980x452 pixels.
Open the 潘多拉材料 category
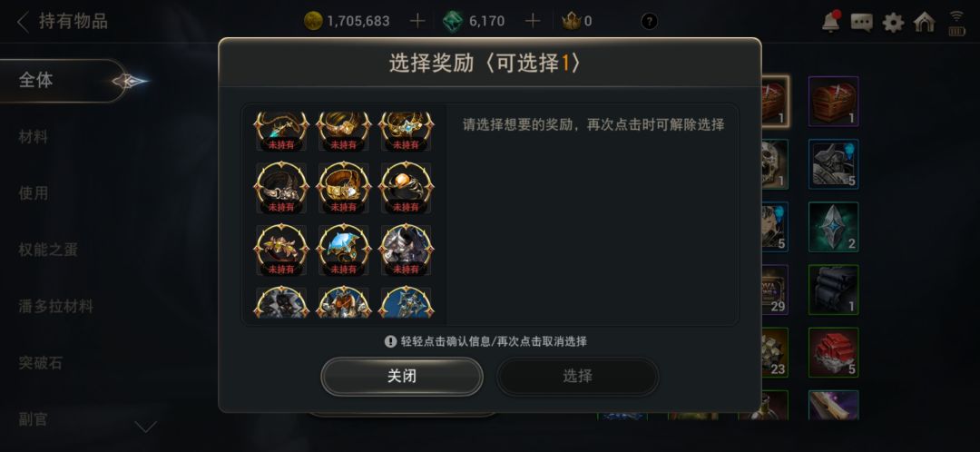click(x=55, y=307)
